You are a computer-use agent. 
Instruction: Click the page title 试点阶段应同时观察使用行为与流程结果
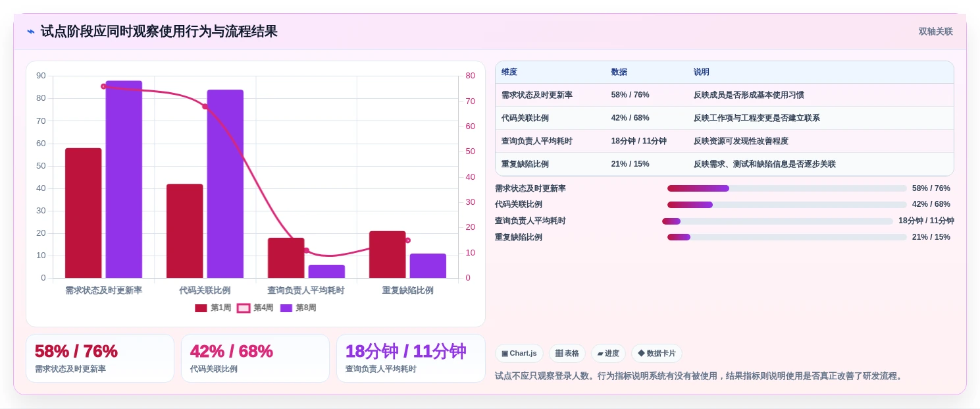(x=159, y=32)
